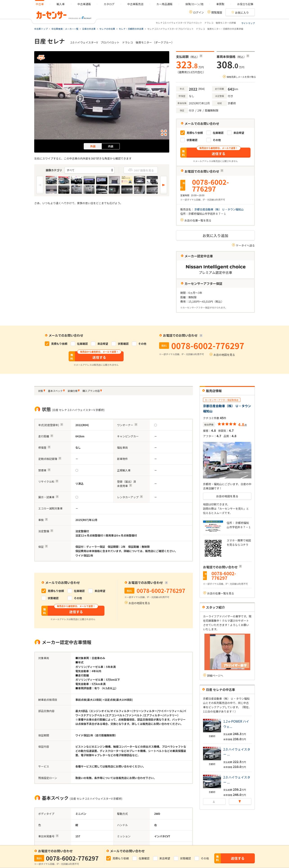Viewport: 289px width, 868px height.
Task: Click the サイトマップ link
Action: [248, 23]
